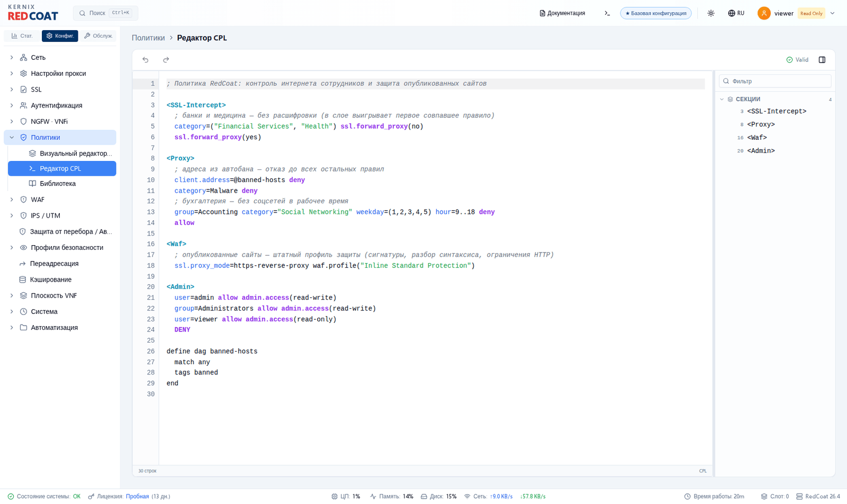
Task: Click the Плоскость VNF layers icon
Action: click(x=23, y=295)
